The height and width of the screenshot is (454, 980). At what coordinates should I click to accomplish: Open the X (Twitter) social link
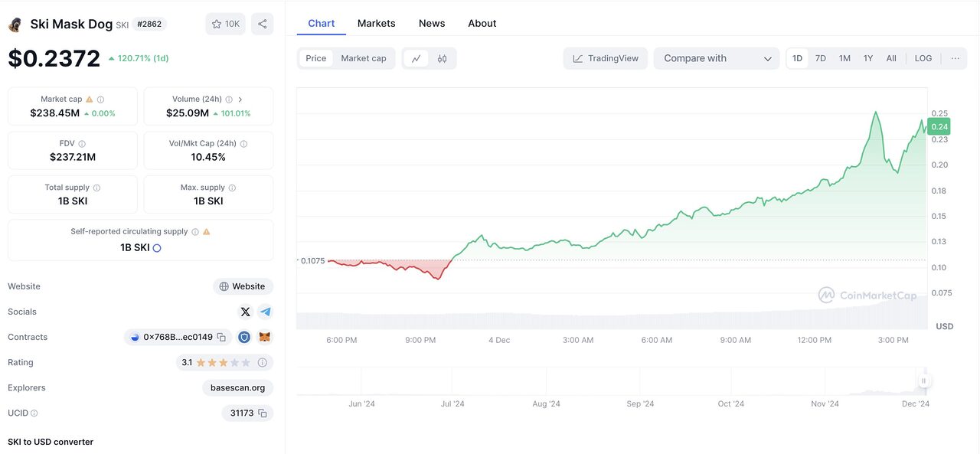point(245,312)
